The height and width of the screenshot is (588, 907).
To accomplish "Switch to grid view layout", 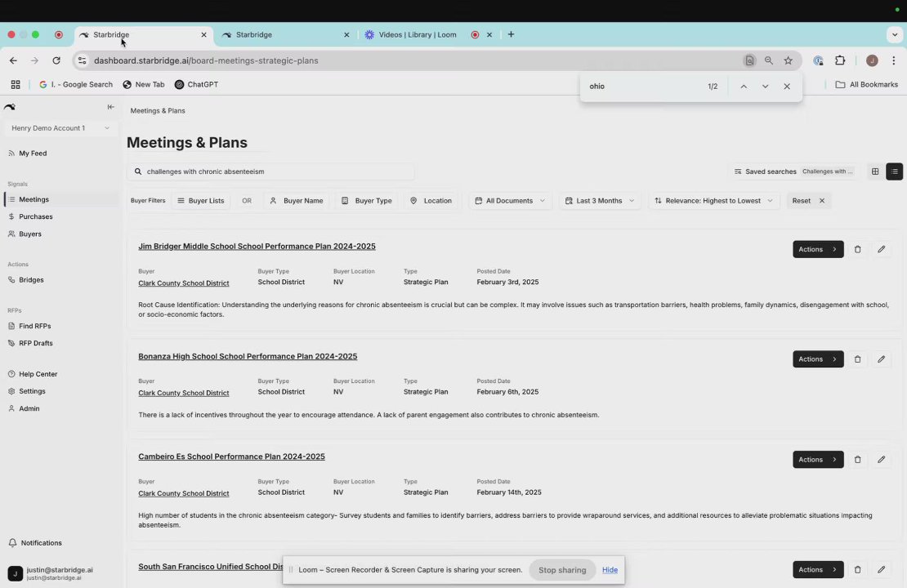I will pyautogui.click(x=874, y=171).
